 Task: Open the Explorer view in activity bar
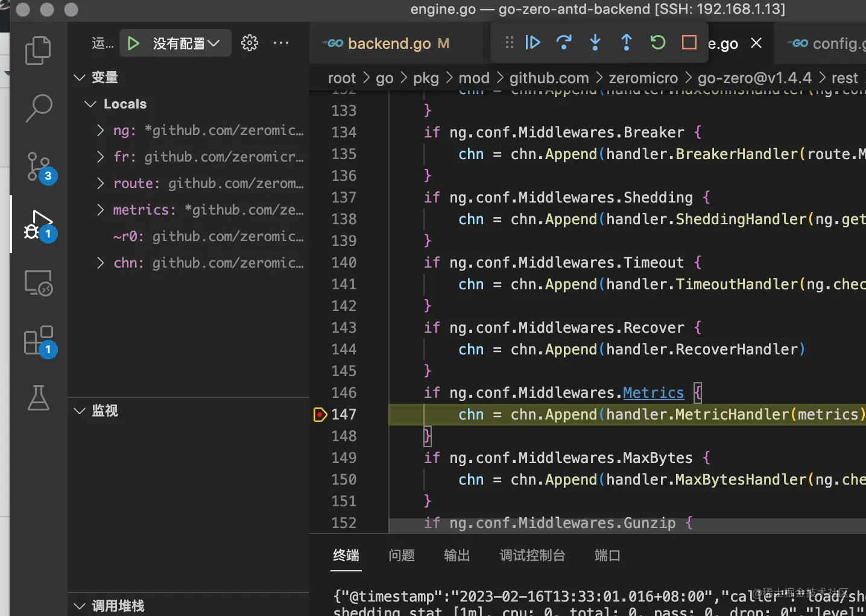[x=39, y=51]
